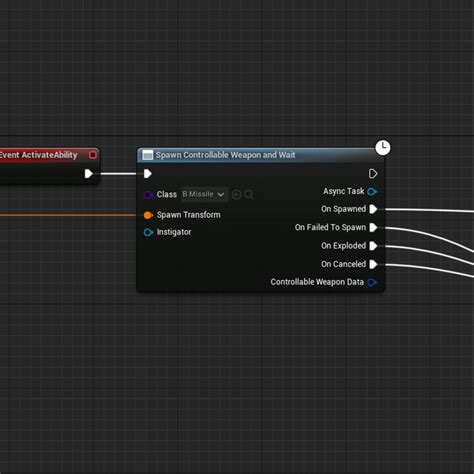
Task: Click the On Failed To Spawn execution pin
Action: [373, 227]
